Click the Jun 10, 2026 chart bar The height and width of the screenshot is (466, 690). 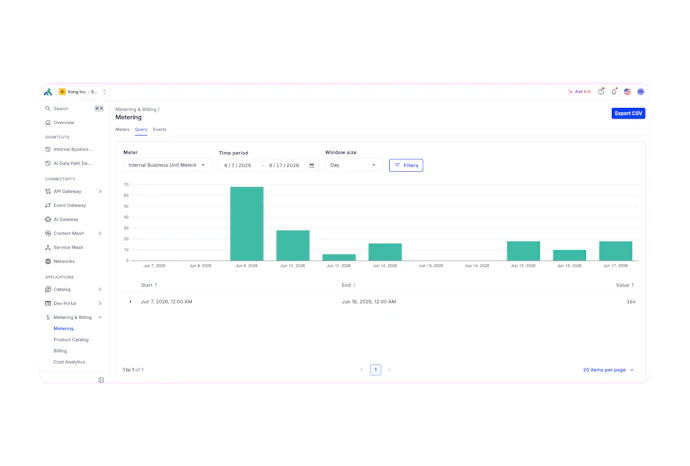coord(293,245)
